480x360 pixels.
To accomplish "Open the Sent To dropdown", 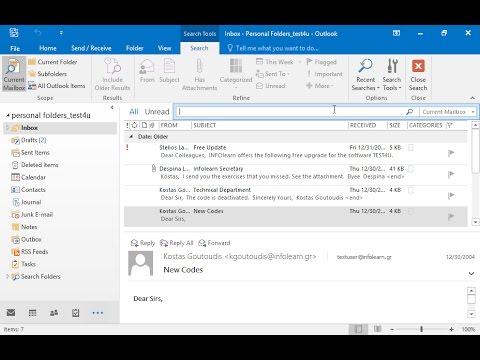I will point(273,74).
